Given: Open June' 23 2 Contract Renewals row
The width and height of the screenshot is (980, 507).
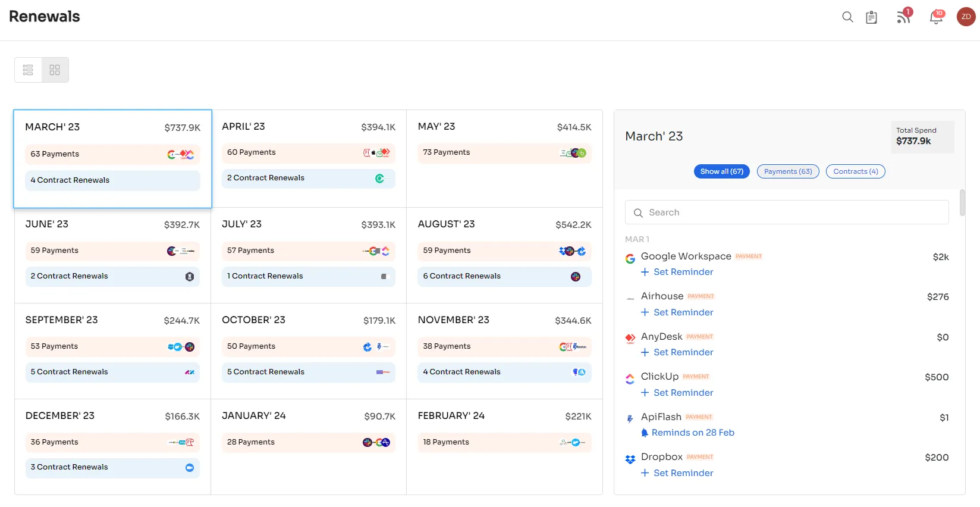Looking at the screenshot, I should [112, 276].
